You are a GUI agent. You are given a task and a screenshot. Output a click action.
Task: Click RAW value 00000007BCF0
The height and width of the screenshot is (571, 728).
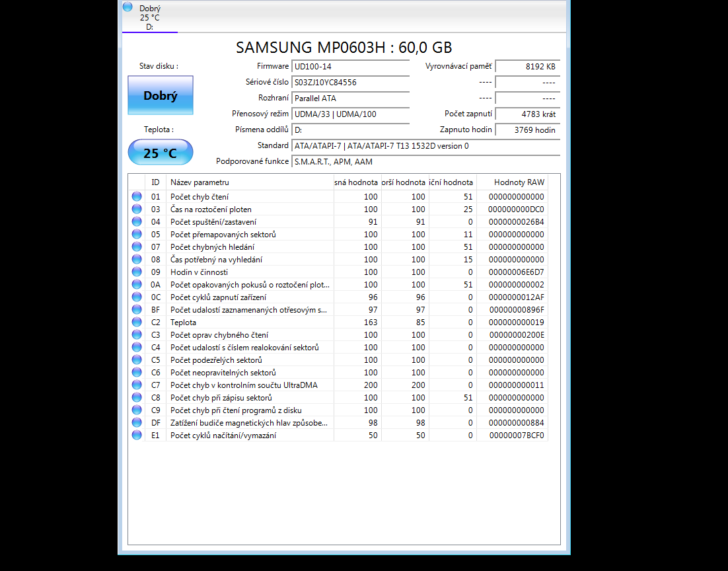point(517,435)
